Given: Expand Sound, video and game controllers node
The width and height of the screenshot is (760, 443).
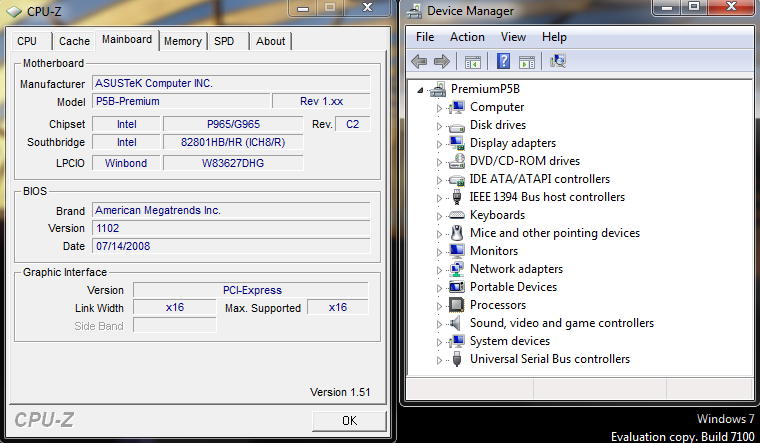Looking at the screenshot, I should pyautogui.click(x=439, y=324).
